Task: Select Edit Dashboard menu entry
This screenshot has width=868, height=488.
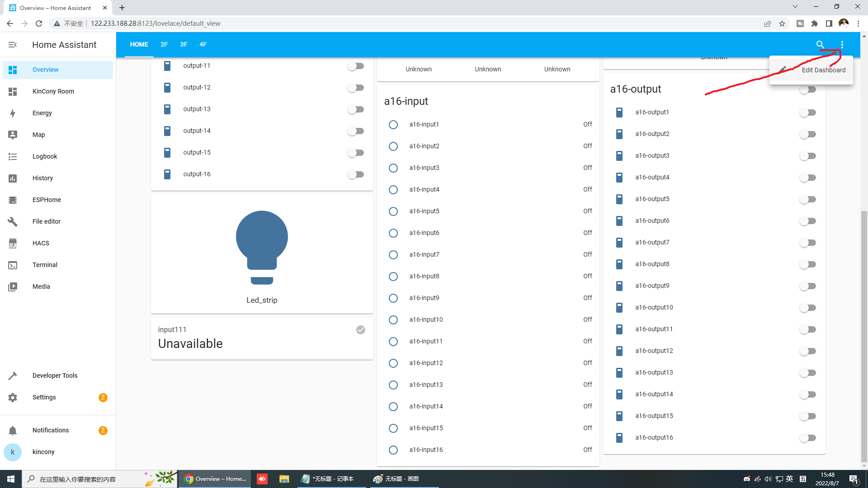Action: [x=823, y=70]
